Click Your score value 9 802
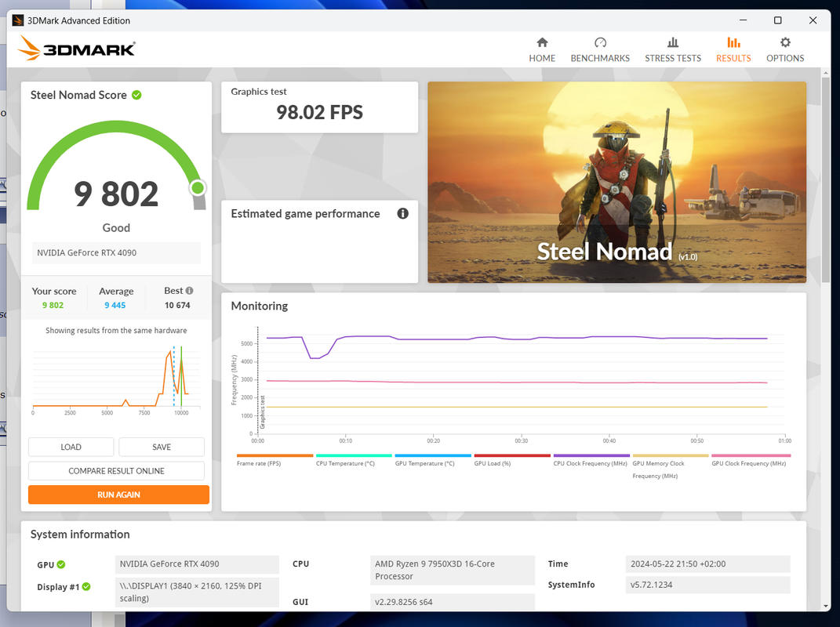Image resolution: width=840 pixels, height=627 pixels. [53, 305]
